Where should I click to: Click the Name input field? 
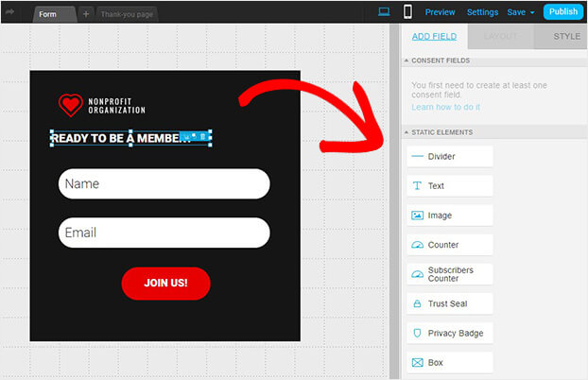(x=164, y=183)
